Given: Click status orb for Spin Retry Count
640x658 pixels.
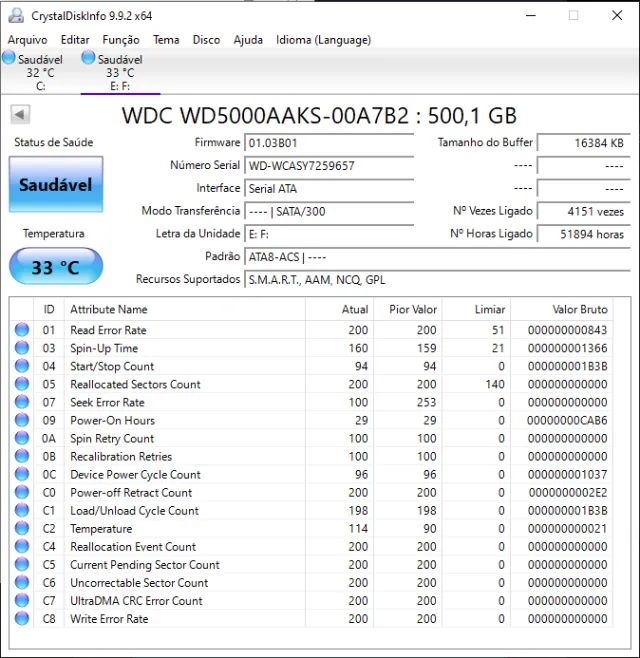Looking at the screenshot, I should [x=22, y=438].
